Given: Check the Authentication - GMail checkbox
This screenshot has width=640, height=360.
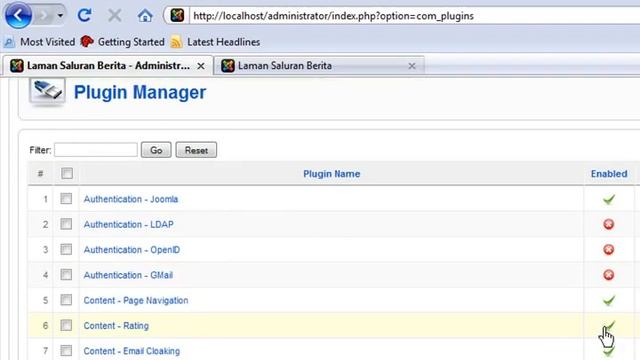Looking at the screenshot, I should [x=66, y=275].
